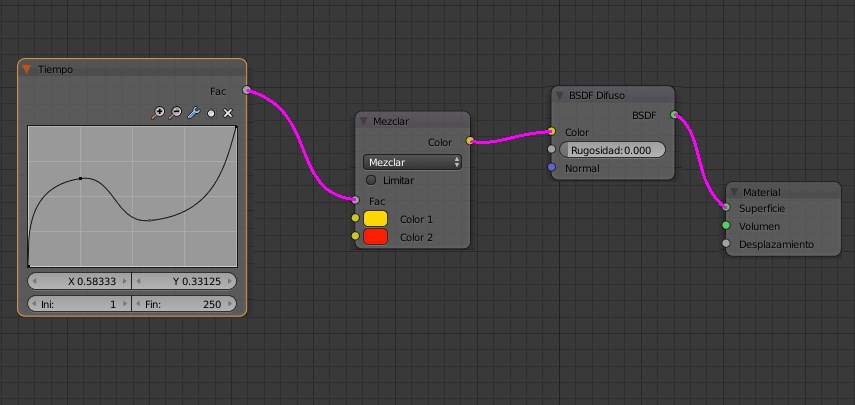Select the Mezclar node title
Viewport: 855px width, 405px height.
[391, 122]
